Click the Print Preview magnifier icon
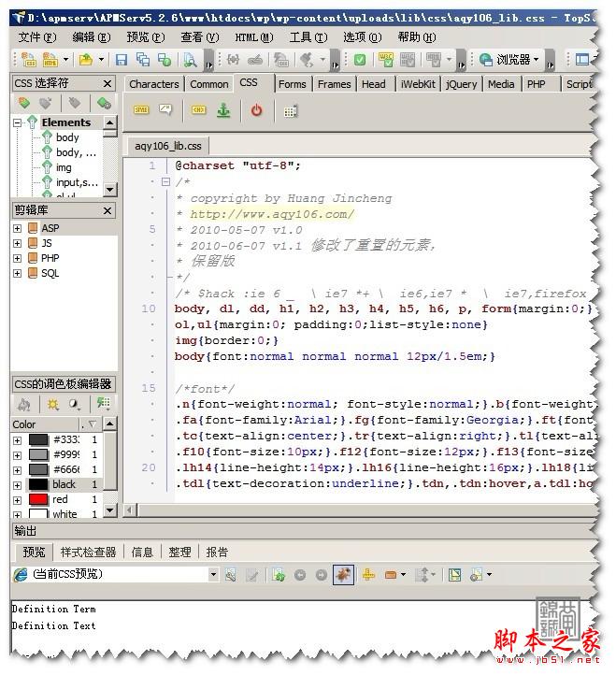Image resolution: width=616 pixels, height=675 pixels. point(190,60)
